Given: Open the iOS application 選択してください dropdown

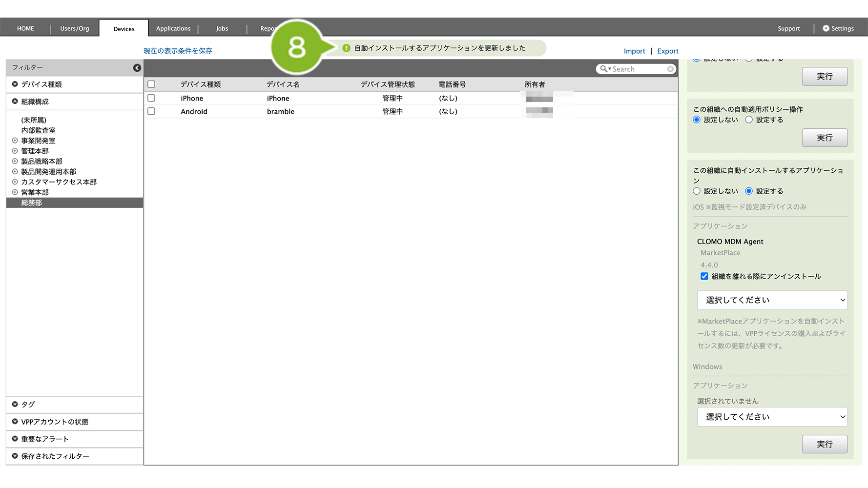Looking at the screenshot, I should tap(772, 300).
